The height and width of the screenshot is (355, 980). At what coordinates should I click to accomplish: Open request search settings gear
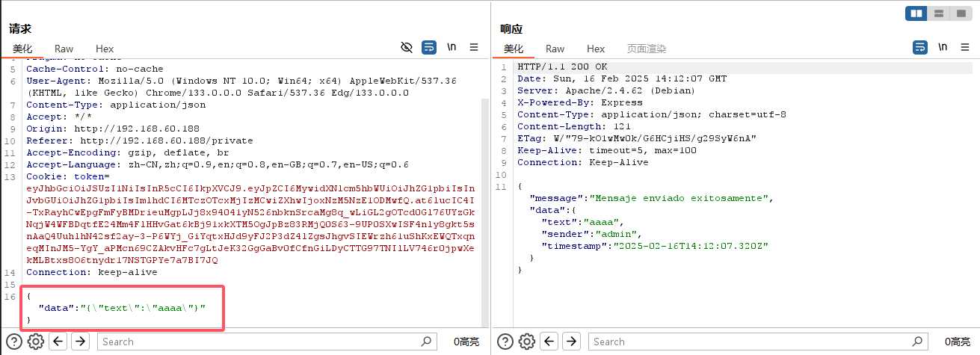(x=35, y=342)
